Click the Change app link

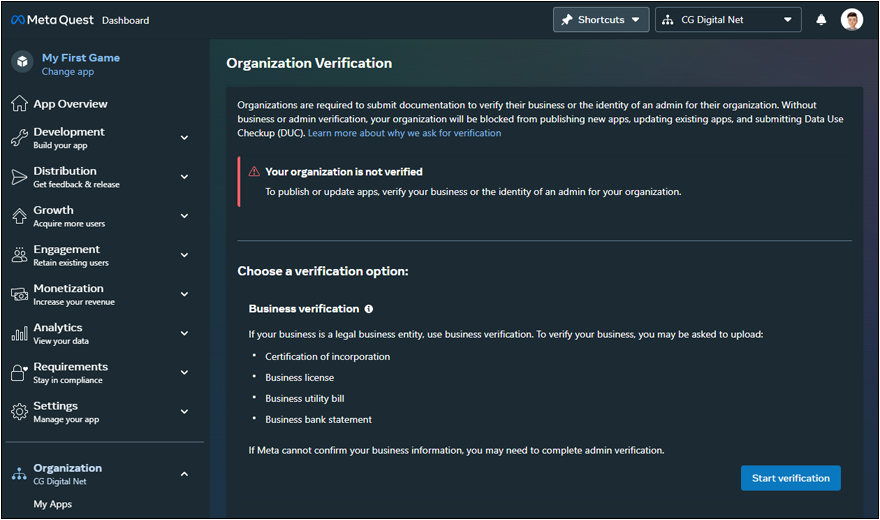[x=67, y=72]
